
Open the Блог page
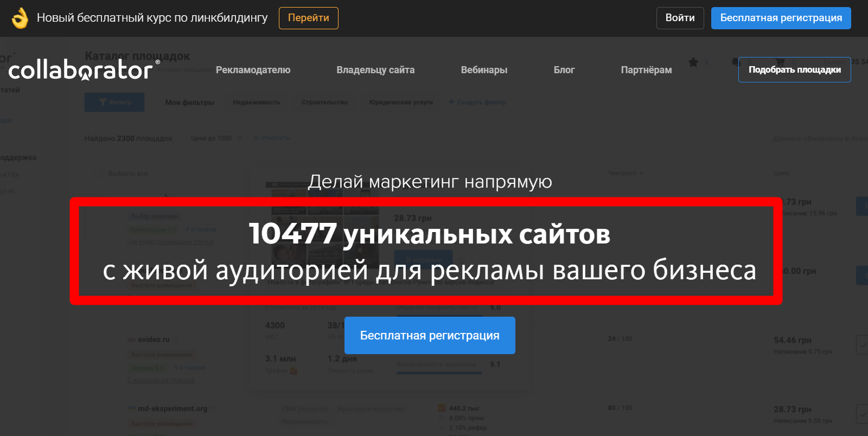click(564, 70)
